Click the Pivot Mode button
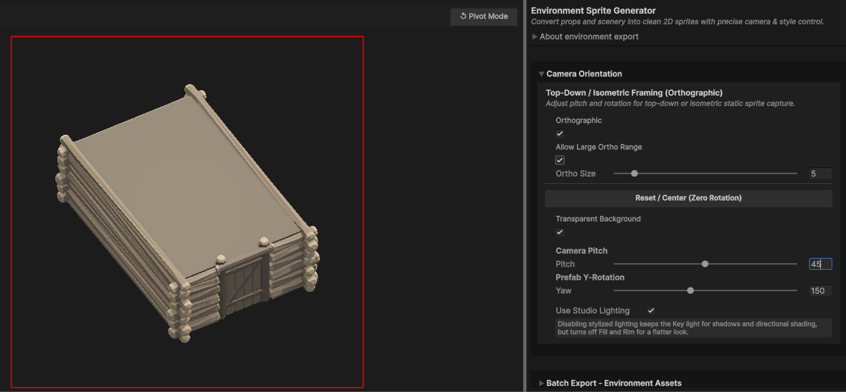The image size is (846, 392). coord(483,16)
